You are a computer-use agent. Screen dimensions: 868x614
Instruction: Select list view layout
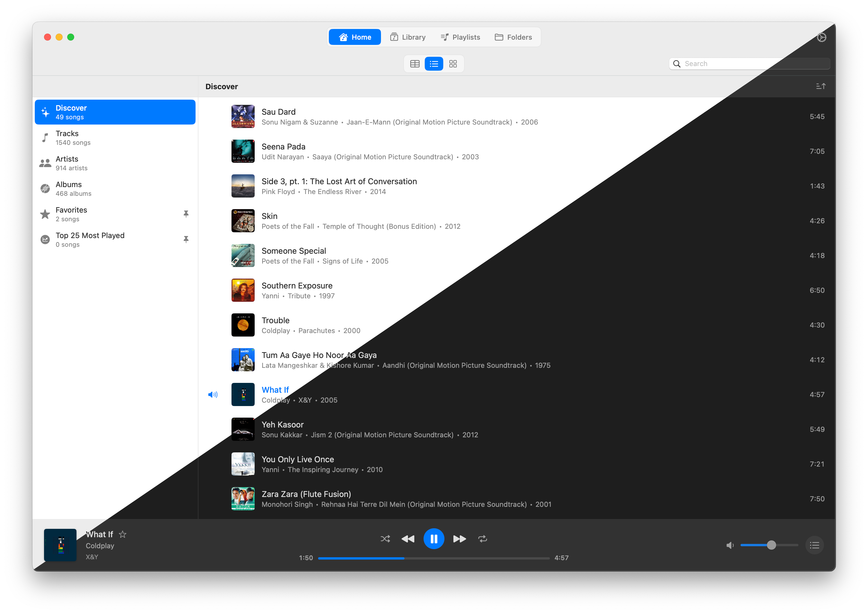pos(433,63)
